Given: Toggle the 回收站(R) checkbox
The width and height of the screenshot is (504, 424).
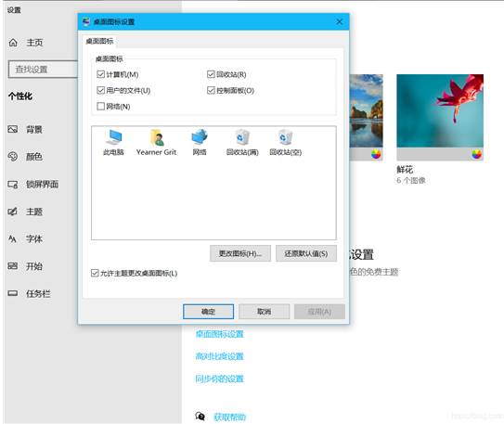Looking at the screenshot, I should (211, 74).
